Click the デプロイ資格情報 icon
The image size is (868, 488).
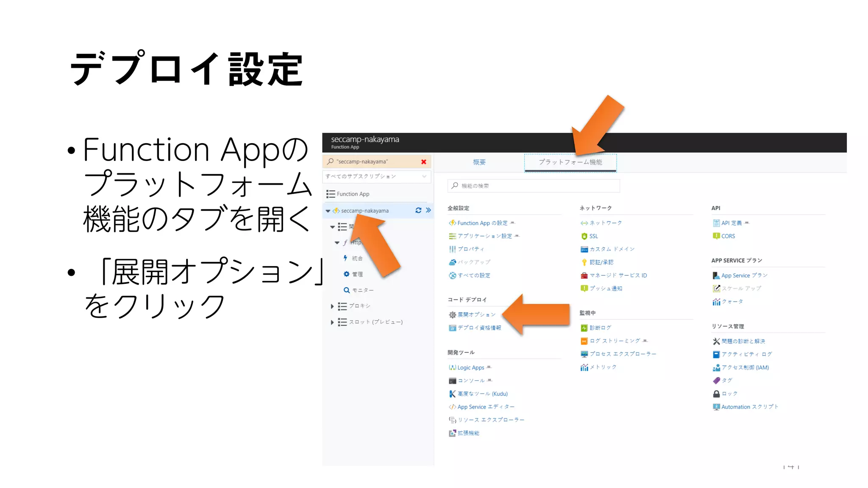pos(452,328)
